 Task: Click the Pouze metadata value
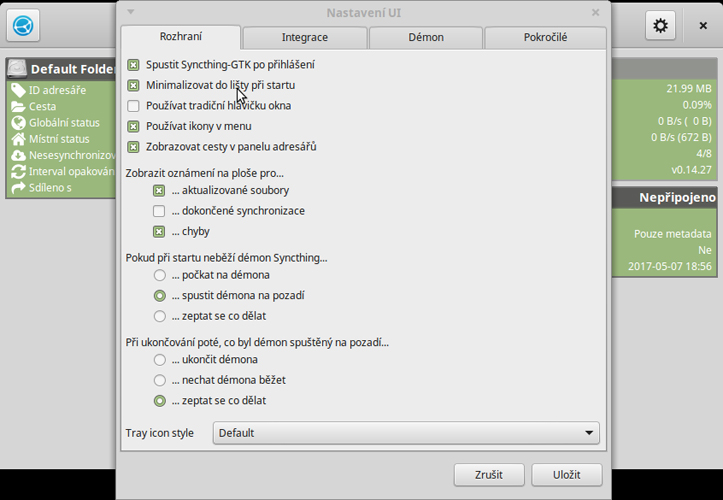(673, 234)
